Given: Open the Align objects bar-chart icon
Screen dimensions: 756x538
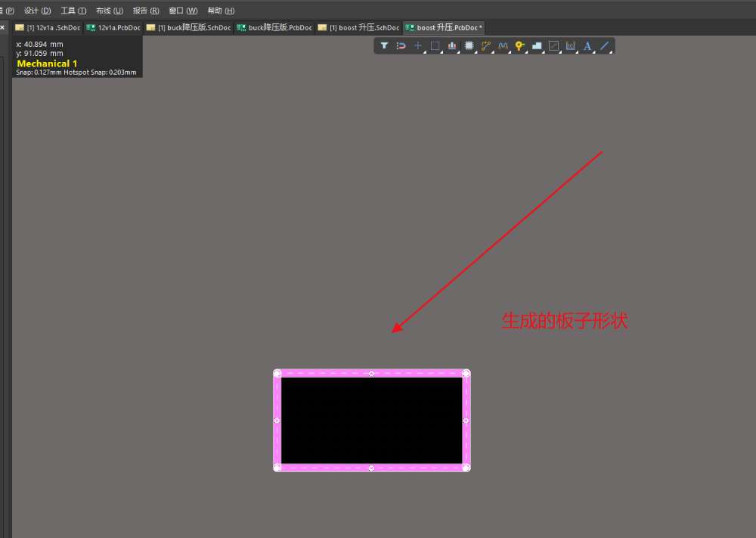Looking at the screenshot, I should [x=452, y=46].
